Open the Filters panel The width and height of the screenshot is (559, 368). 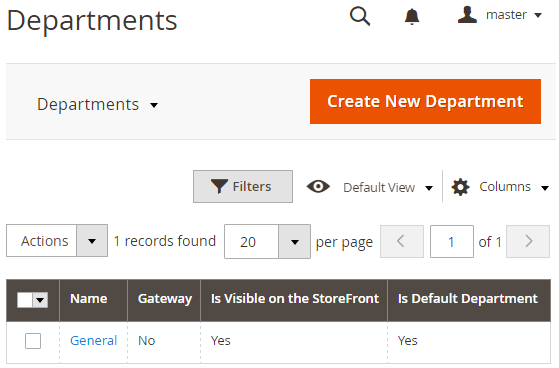pyautogui.click(x=243, y=186)
